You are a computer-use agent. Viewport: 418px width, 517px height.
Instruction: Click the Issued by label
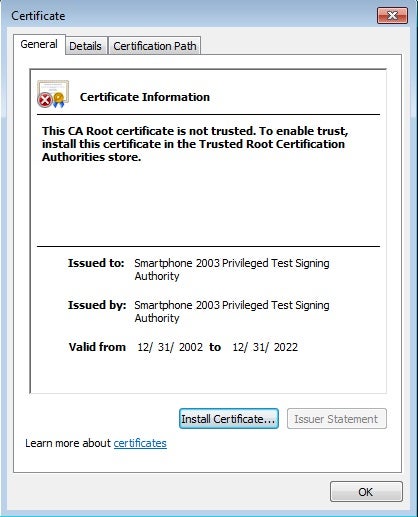[97, 305]
